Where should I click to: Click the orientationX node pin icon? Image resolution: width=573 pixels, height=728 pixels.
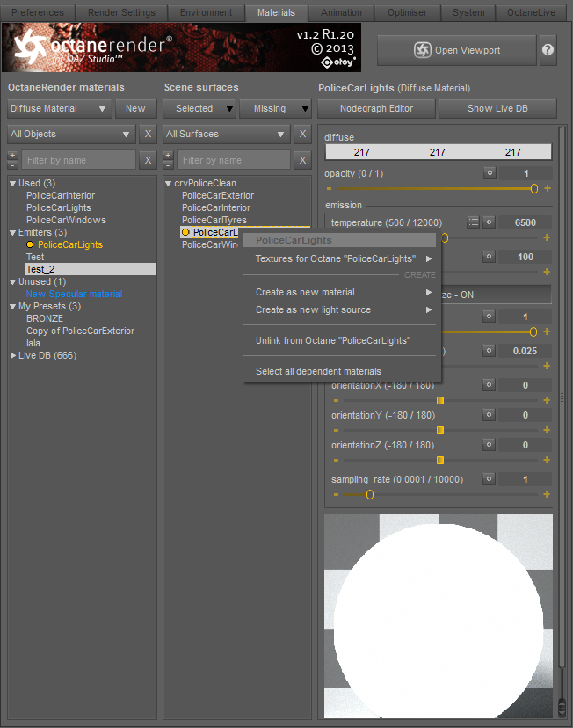coord(489,385)
